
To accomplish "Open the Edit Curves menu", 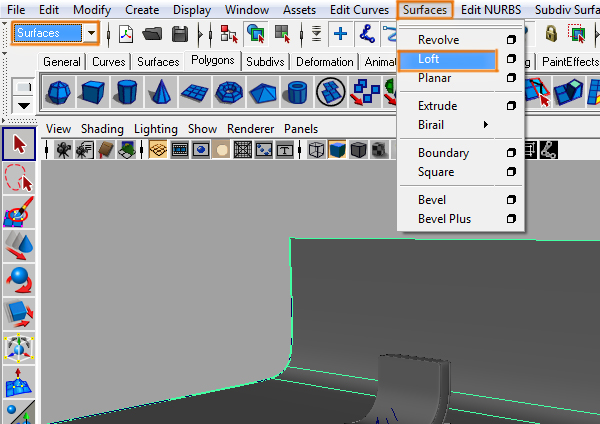I will click(x=358, y=9).
